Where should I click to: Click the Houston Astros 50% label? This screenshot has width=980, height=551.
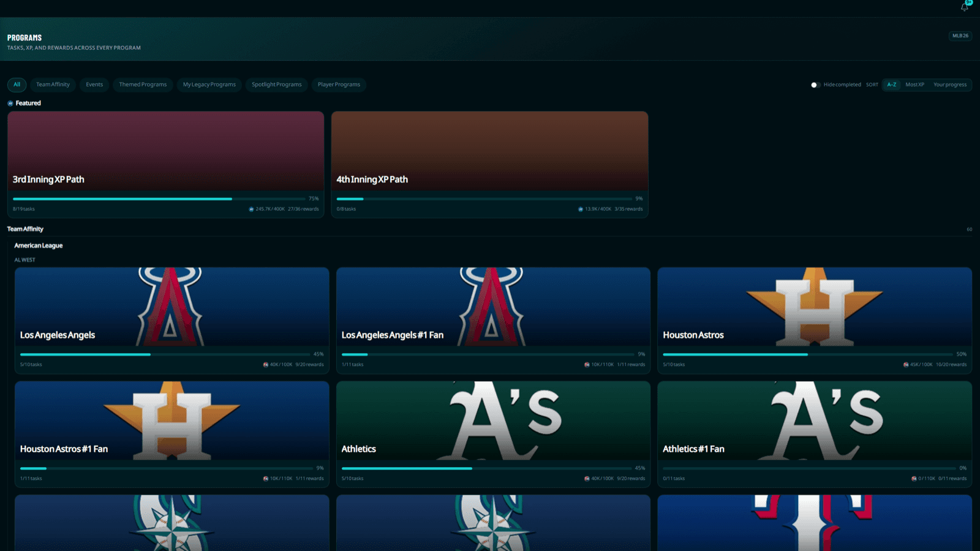point(962,354)
